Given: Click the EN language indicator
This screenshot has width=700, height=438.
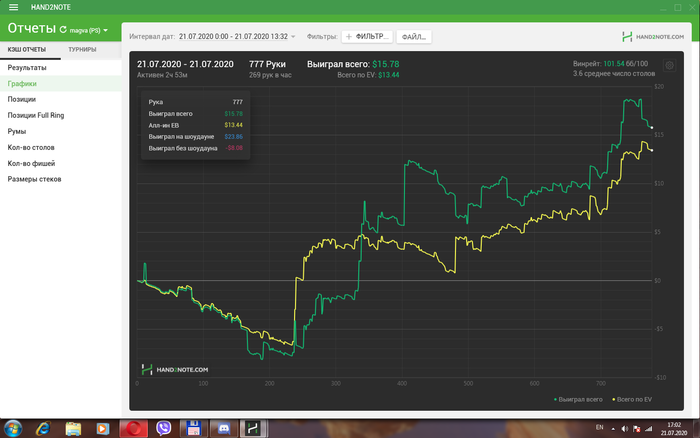Looking at the screenshot, I should (x=600, y=428).
